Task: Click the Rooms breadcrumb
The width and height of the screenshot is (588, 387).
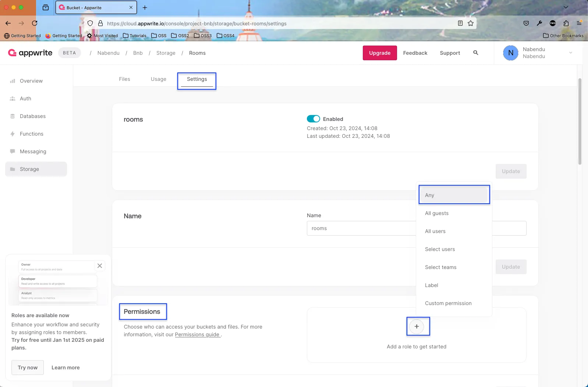Action: click(197, 53)
